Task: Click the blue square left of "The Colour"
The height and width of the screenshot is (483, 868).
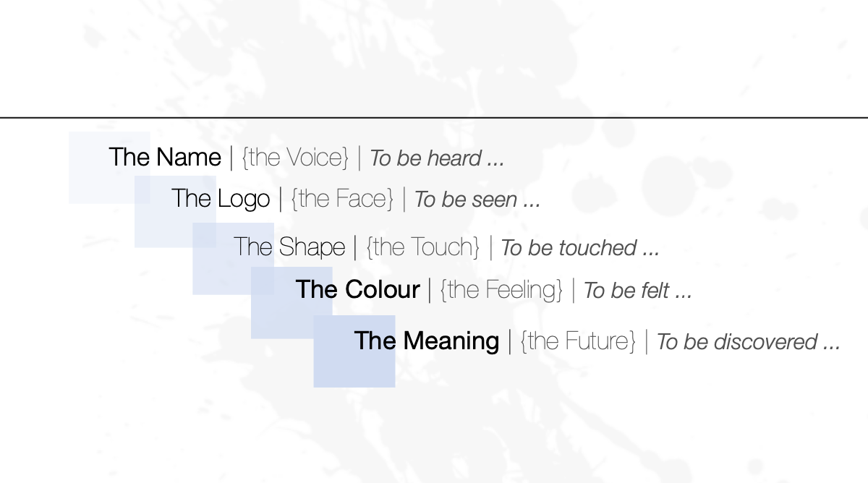Action: tap(292, 302)
